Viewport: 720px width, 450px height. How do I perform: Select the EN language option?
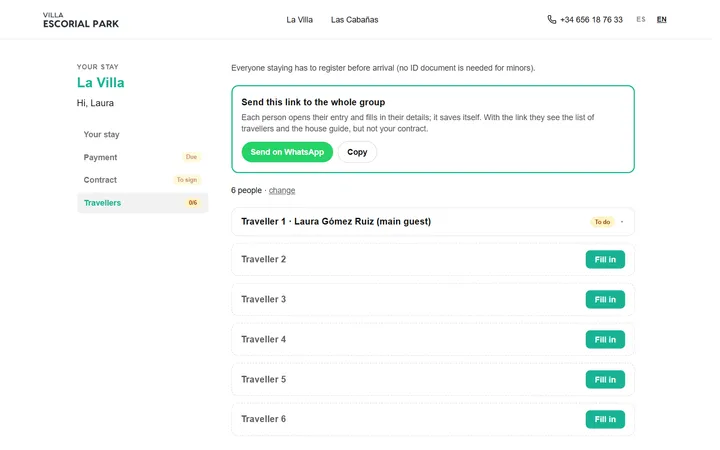(661, 19)
